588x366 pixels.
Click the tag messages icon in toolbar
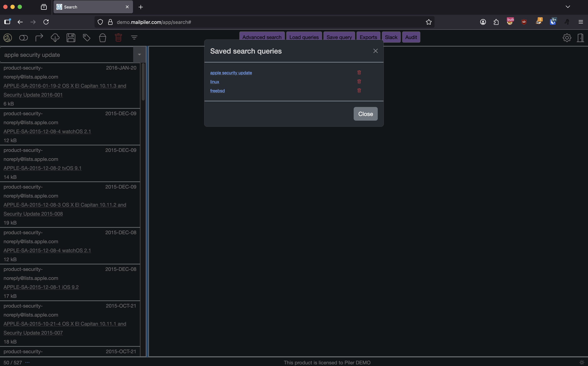[87, 38]
